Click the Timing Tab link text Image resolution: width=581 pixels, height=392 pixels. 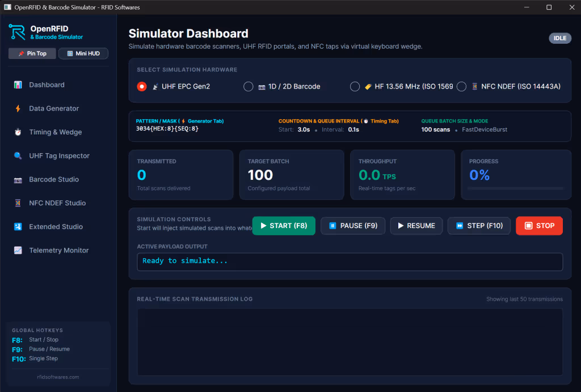[384, 121]
